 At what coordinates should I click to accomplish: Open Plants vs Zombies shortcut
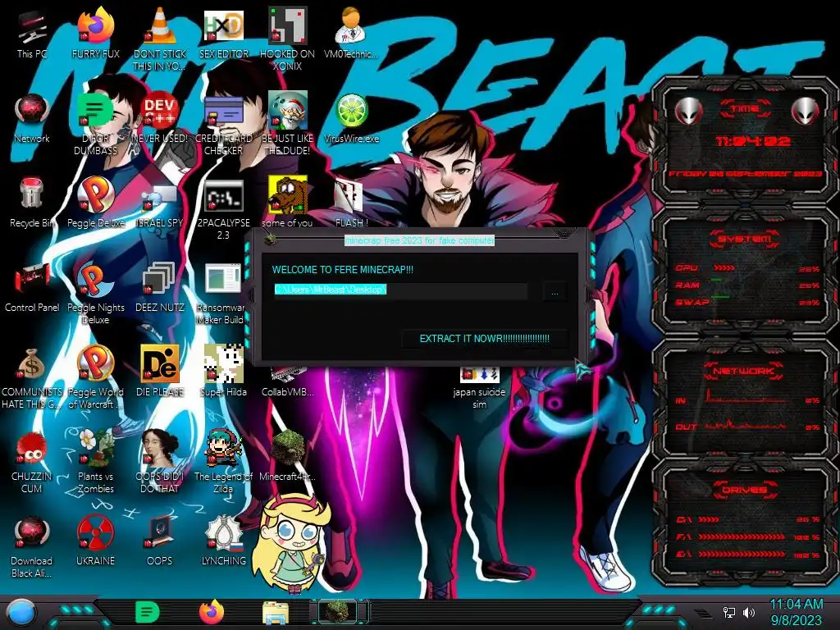pos(95,462)
